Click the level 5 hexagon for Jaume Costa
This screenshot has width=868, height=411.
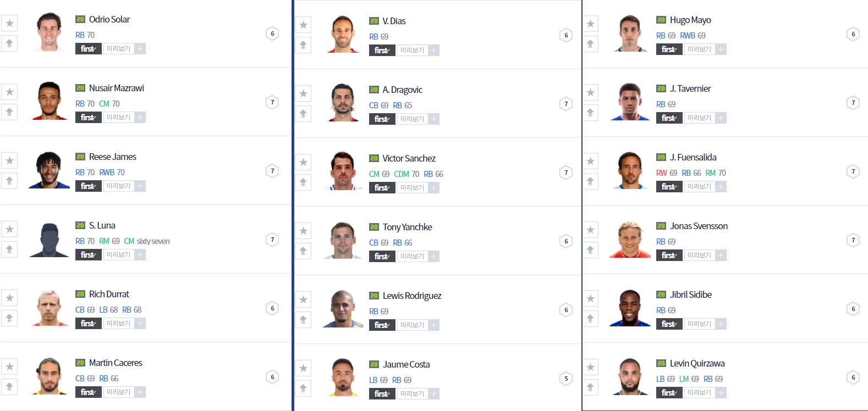click(566, 379)
